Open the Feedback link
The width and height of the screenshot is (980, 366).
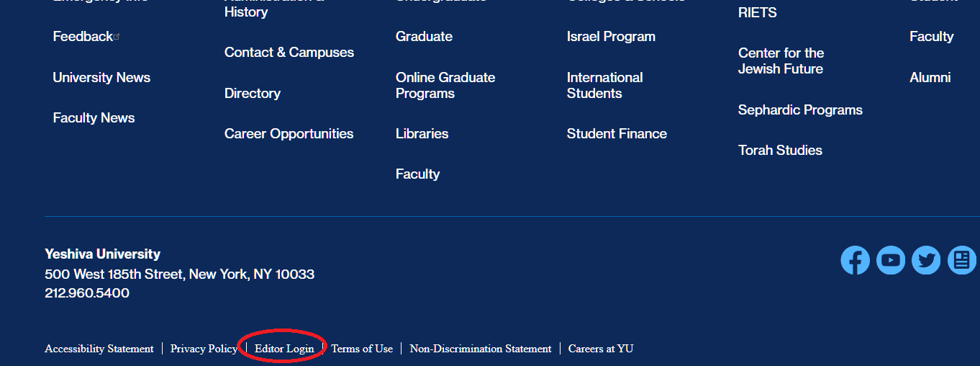83,37
